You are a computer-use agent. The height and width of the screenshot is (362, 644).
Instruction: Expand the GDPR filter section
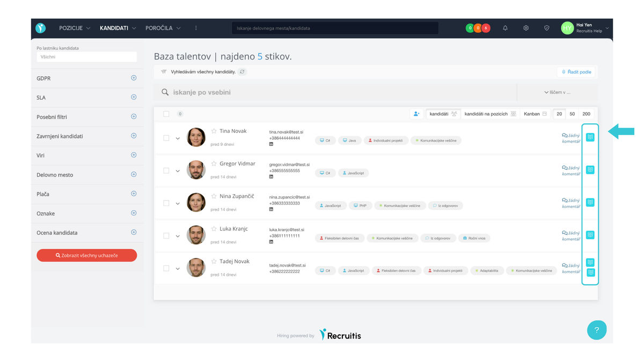[134, 78]
